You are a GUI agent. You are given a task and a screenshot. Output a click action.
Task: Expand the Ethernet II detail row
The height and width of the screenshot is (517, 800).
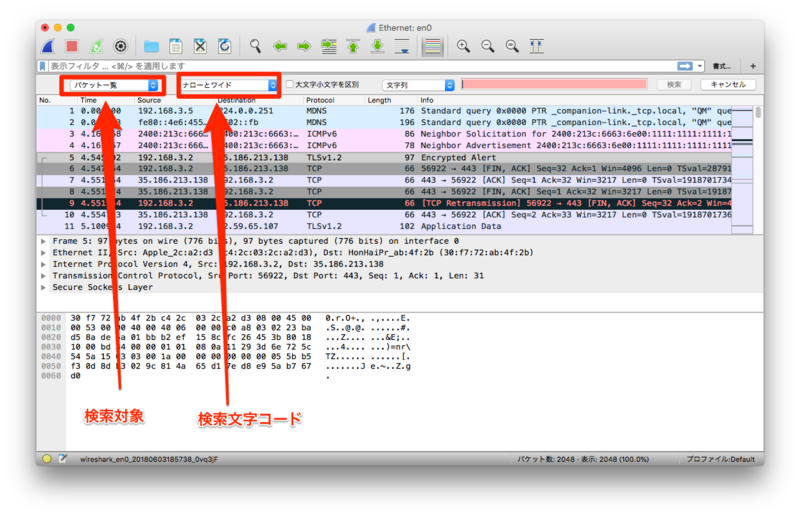[44, 253]
